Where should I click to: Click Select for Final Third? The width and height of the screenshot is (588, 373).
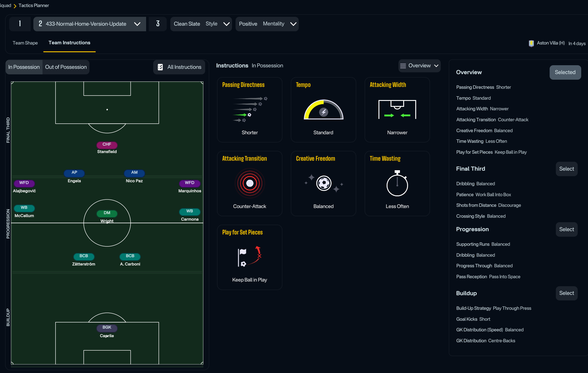tap(566, 169)
